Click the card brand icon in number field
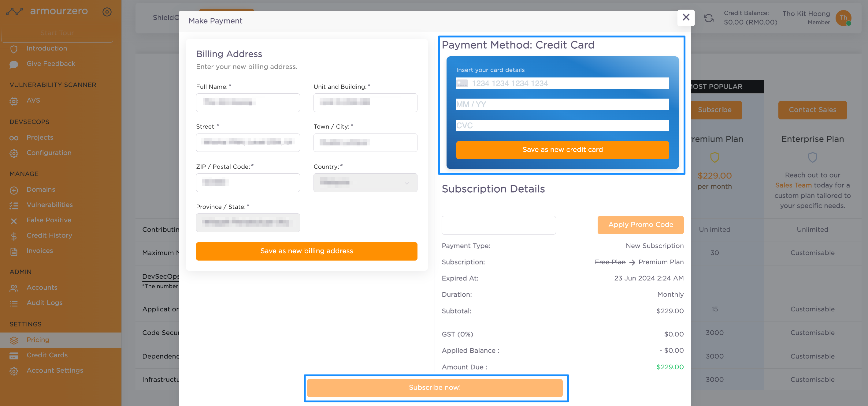This screenshot has height=406, width=868. tap(462, 83)
